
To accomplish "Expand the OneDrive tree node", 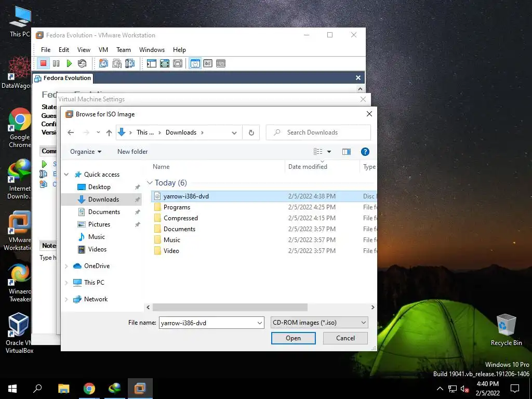I will 66,266.
